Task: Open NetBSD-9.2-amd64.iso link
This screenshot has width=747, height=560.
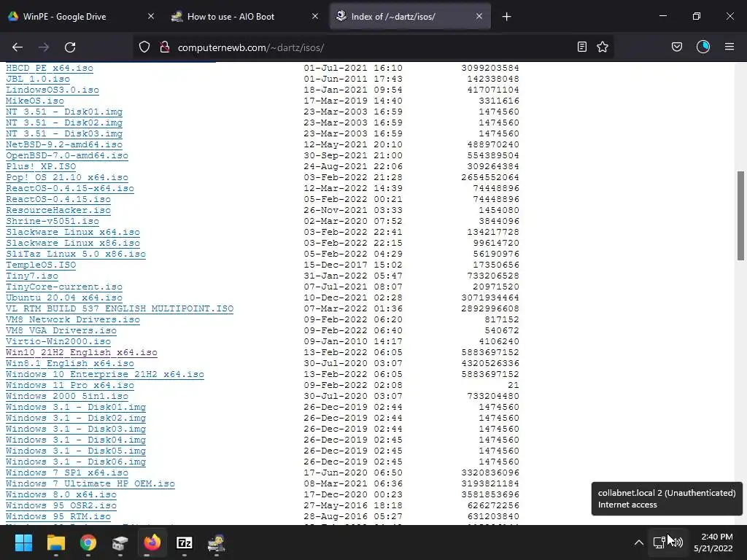Action: [64, 145]
